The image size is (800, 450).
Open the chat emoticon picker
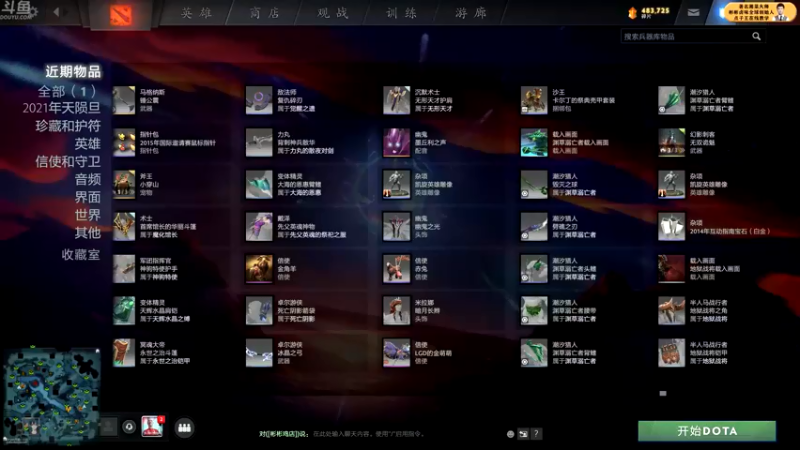click(510, 434)
